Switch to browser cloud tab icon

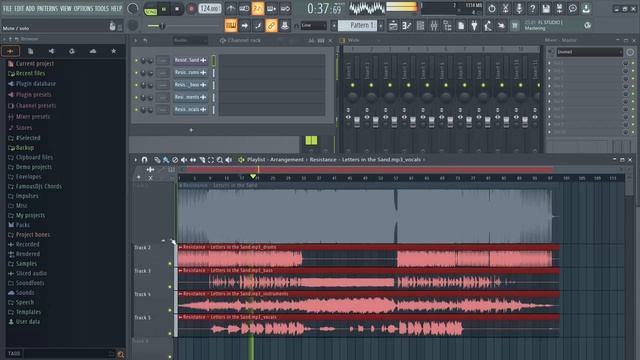93,51
